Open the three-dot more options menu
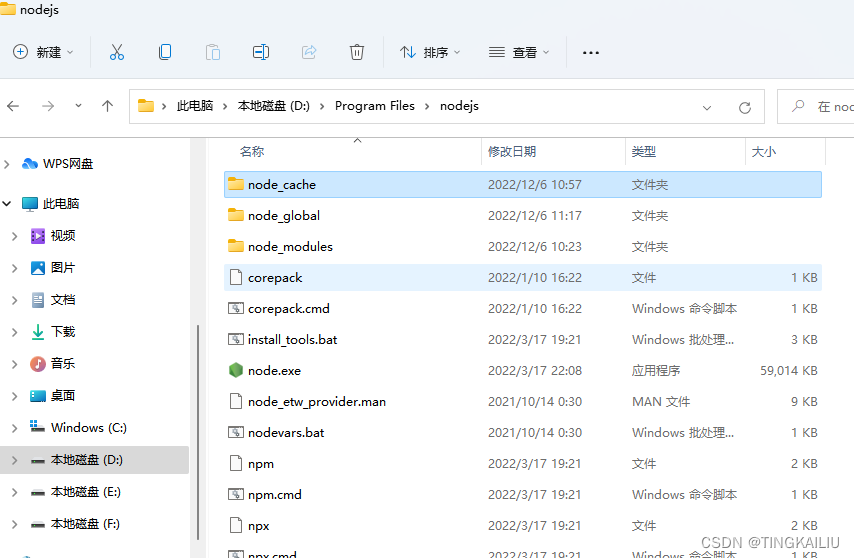 591,53
